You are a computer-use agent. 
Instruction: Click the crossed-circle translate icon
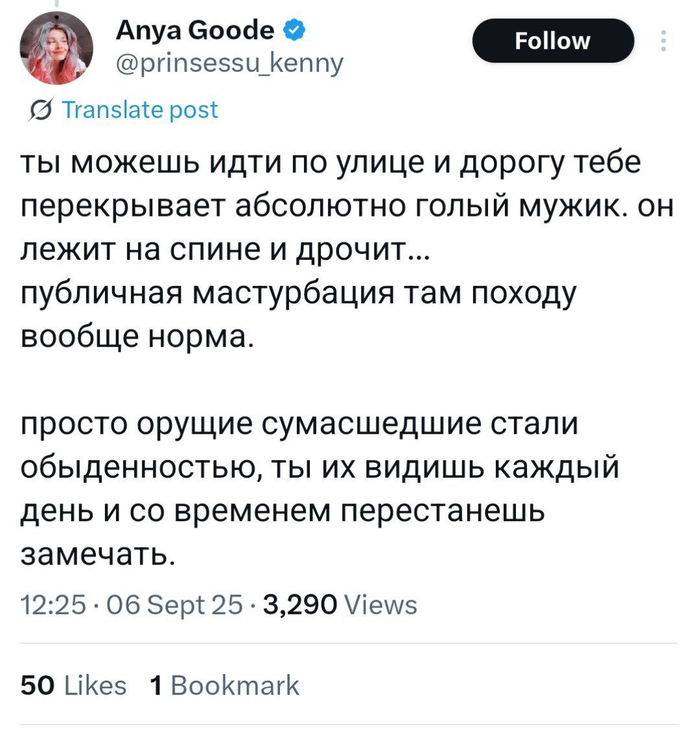pyautogui.click(x=41, y=110)
